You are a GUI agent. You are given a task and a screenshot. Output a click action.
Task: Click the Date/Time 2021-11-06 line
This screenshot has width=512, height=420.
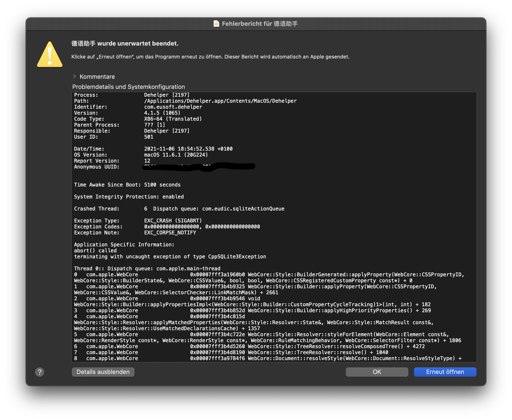point(153,149)
